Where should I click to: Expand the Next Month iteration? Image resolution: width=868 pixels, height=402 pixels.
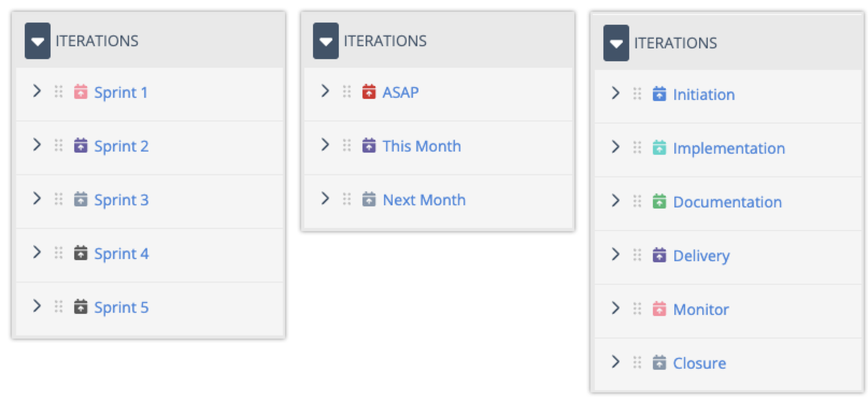tap(325, 198)
